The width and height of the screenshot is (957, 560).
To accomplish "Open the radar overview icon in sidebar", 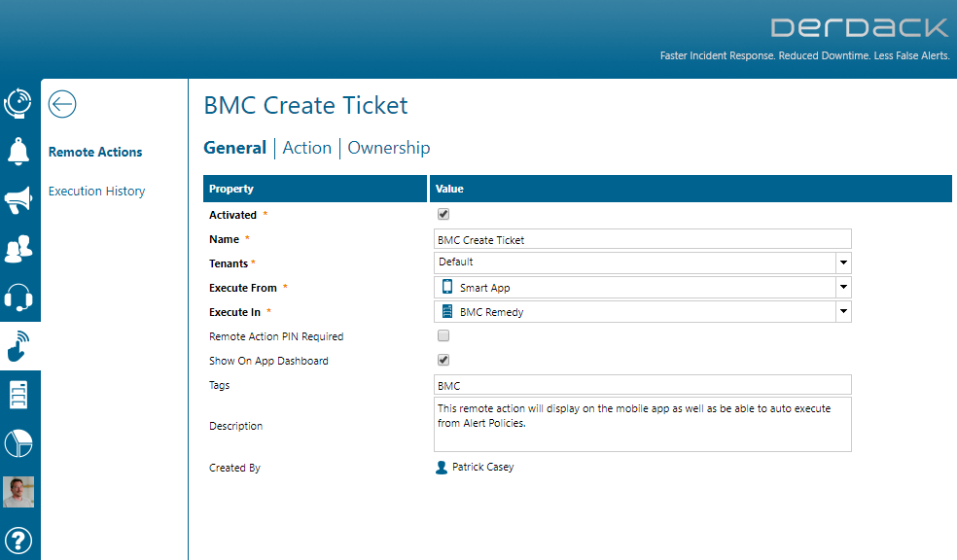I will (x=18, y=103).
